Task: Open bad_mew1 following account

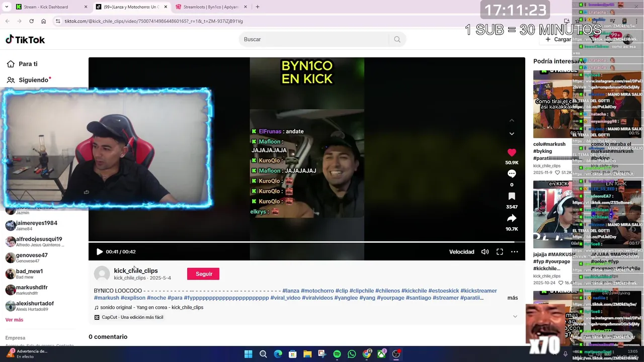Action: 29,274
